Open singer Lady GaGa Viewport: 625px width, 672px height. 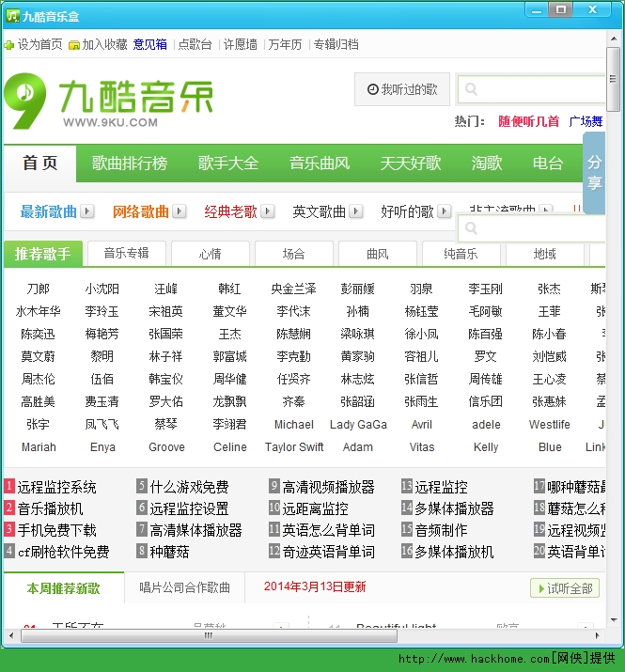pyautogui.click(x=358, y=424)
